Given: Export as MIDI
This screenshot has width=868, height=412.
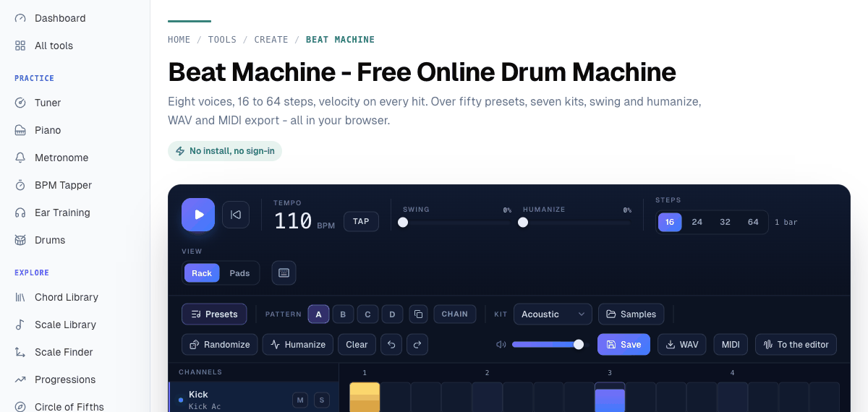Looking at the screenshot, I should tap(731, 345).
